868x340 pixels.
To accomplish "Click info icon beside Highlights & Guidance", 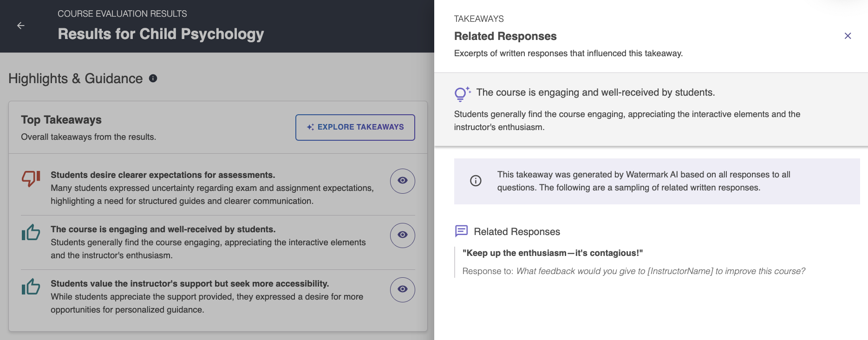I will click(153, 78).
